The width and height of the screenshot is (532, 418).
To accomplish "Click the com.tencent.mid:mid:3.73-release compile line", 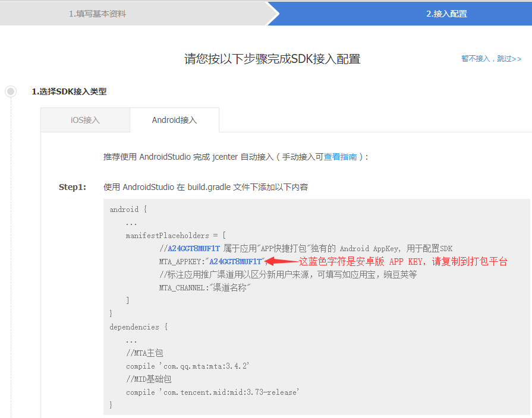I will [212, 392].
